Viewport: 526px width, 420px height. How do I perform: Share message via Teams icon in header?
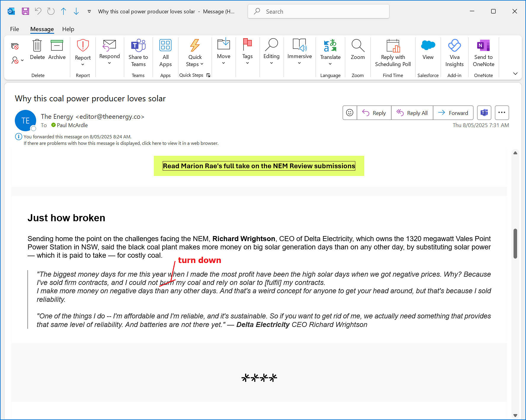coord(484,113)
